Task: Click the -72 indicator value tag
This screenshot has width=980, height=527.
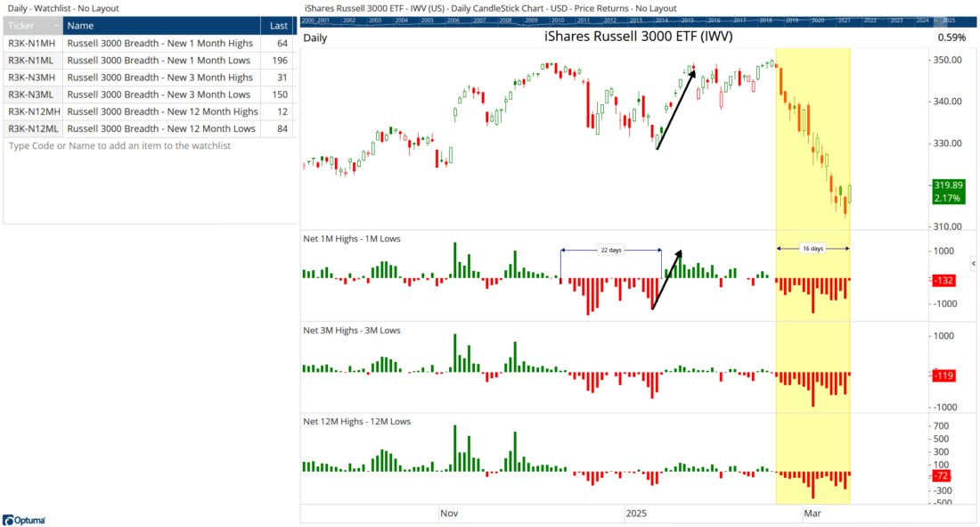Action: pos(941,476)
